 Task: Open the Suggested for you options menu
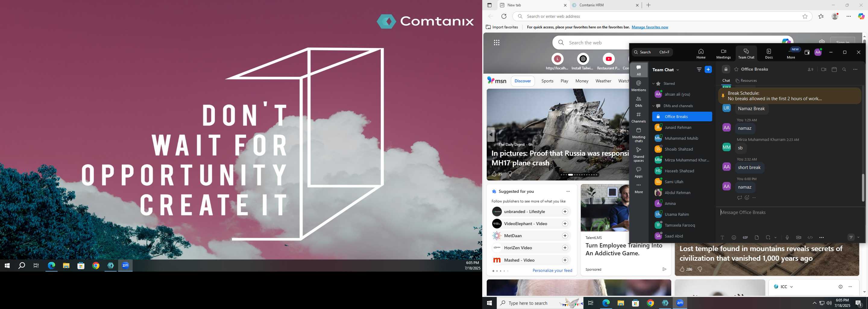point(568,191)
